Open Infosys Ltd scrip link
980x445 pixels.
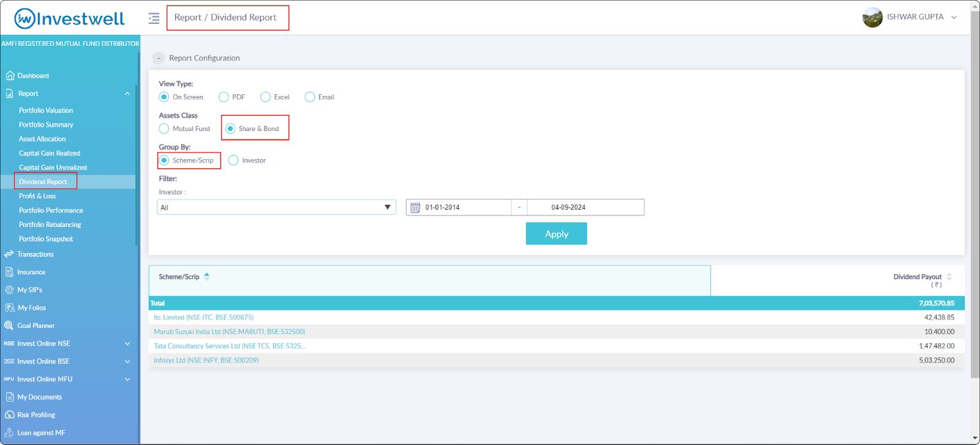click(x=206, y=361)
